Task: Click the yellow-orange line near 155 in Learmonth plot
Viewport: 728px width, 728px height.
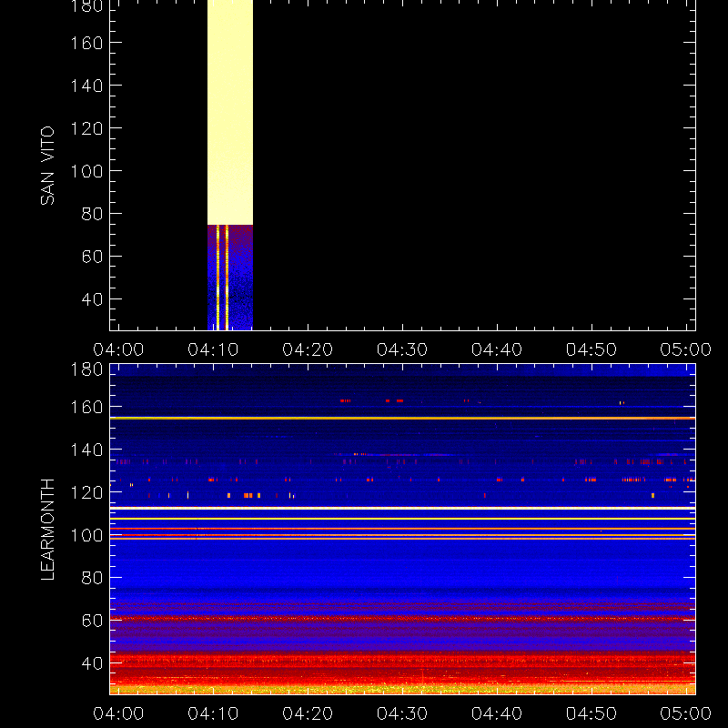Action: coord(402,419)
